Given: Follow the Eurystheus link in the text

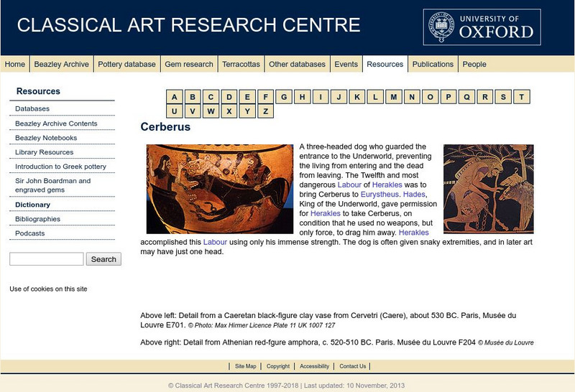Looking at the screenshot, I should click(379, 194).
